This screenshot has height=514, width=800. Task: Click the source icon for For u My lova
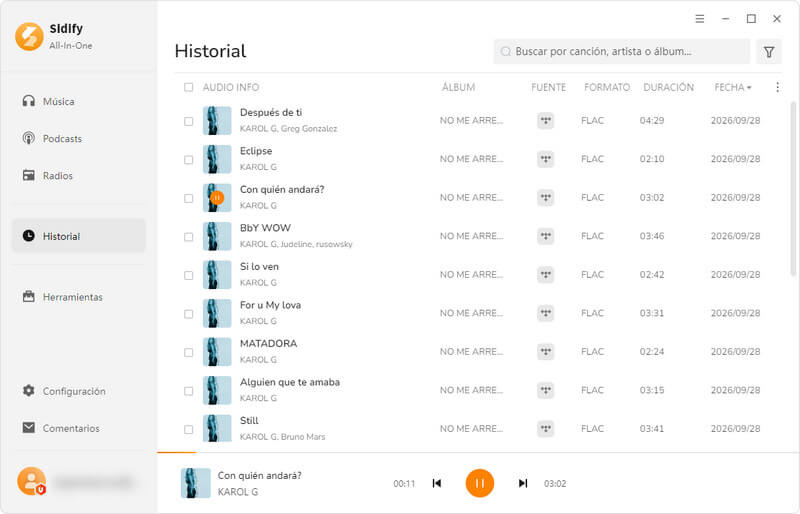point(545,313)
